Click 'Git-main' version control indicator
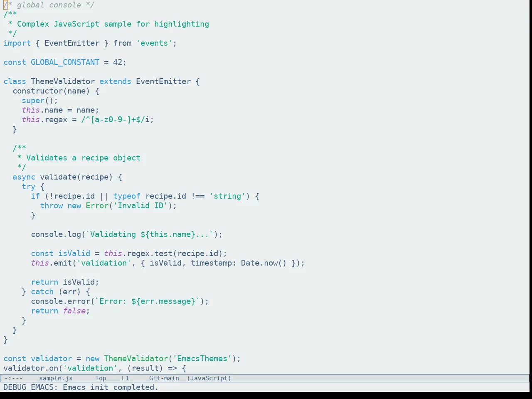The image size is (532, 399). [164, 378]
